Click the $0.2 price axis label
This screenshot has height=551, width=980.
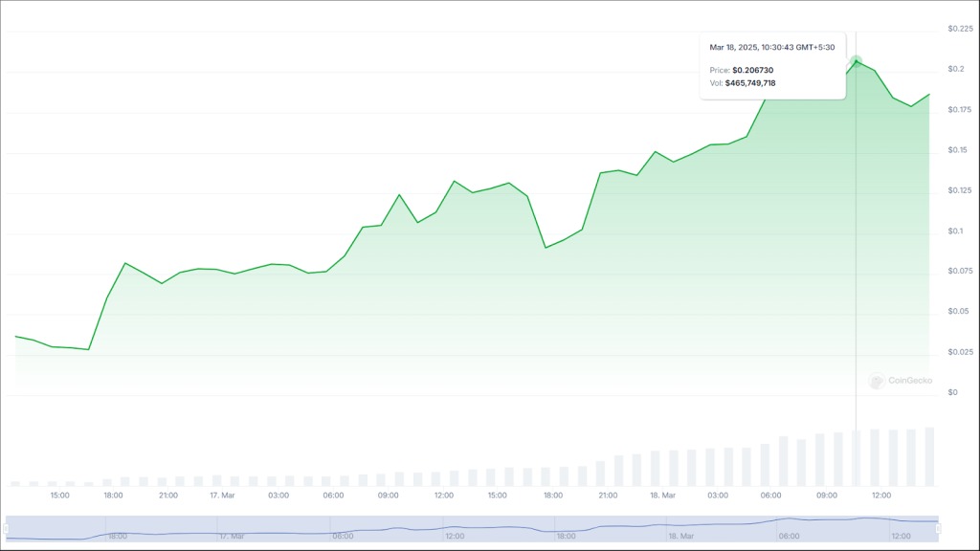click(x=955, y=68)
